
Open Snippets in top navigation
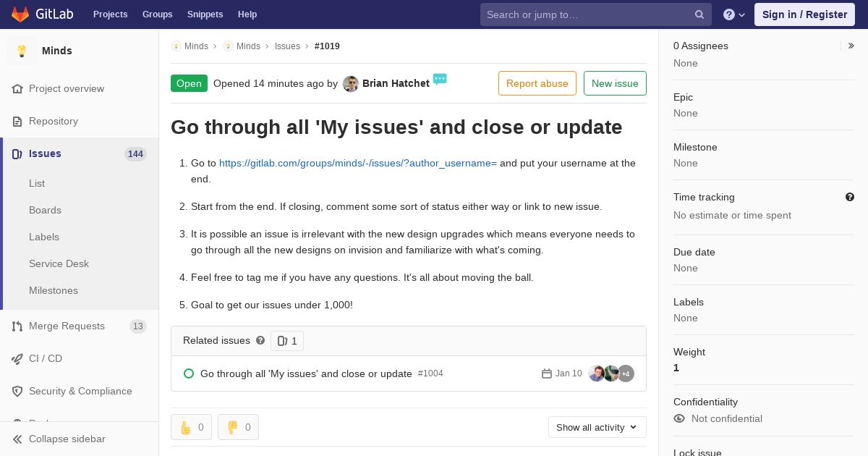(205, 14)
